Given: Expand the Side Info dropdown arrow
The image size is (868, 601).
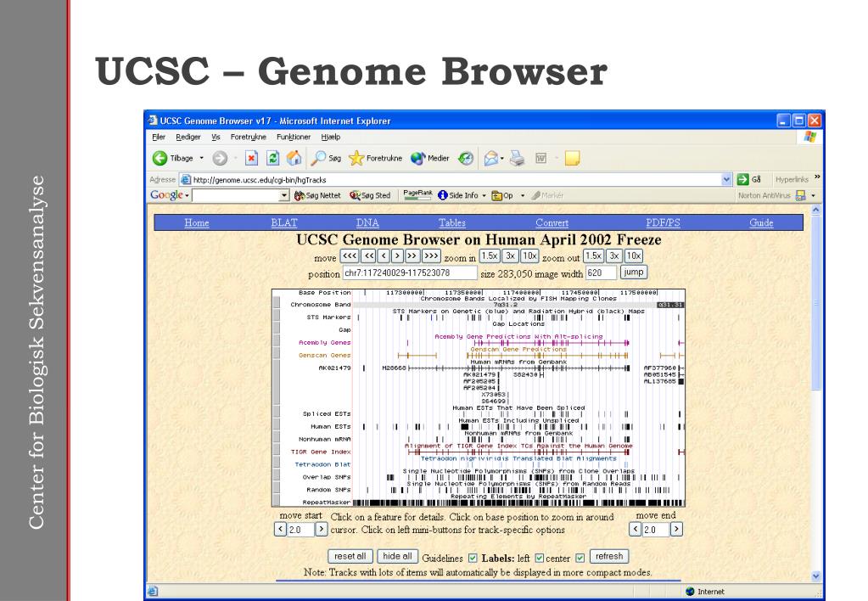Looking at the screenshot, I should point(484,195).
